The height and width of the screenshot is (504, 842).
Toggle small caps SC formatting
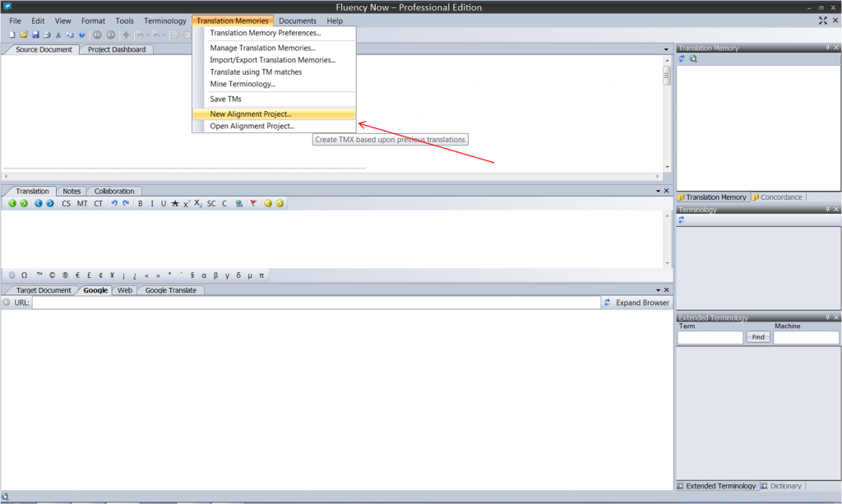211,203
